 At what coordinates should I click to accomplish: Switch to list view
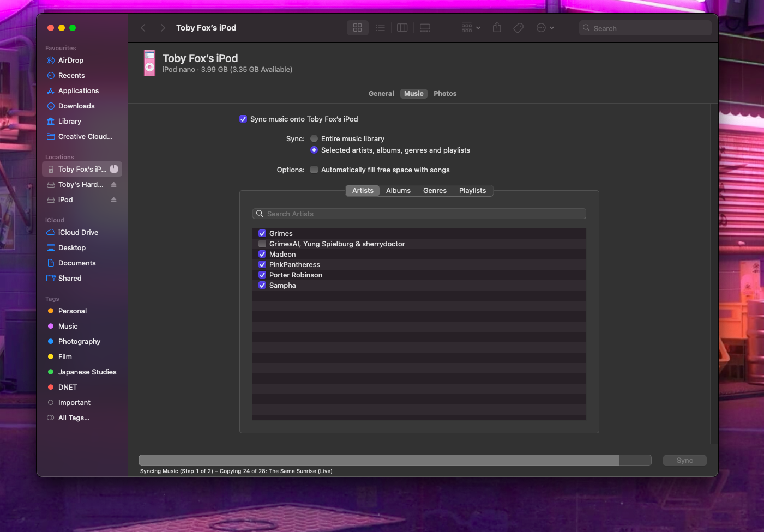tap(380, 28)
